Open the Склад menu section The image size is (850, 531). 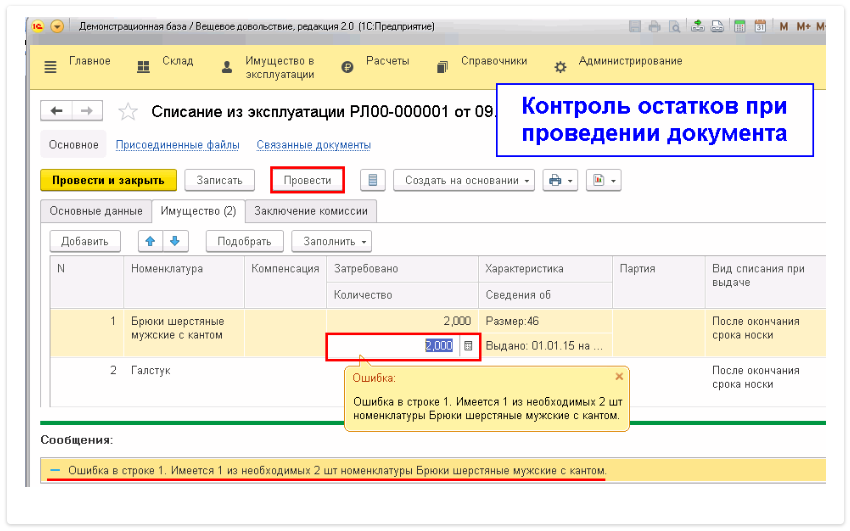[169, 62]
